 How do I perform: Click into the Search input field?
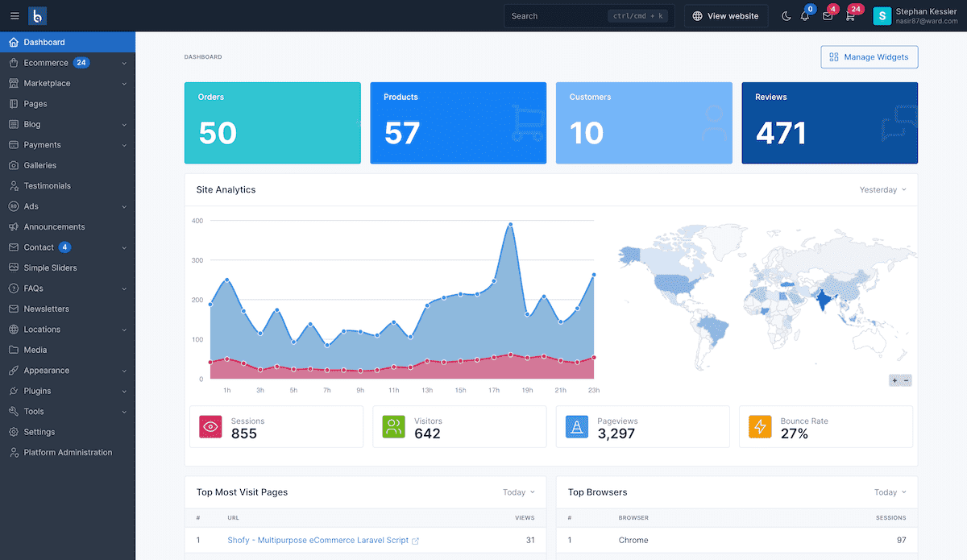tap(558, 16)
